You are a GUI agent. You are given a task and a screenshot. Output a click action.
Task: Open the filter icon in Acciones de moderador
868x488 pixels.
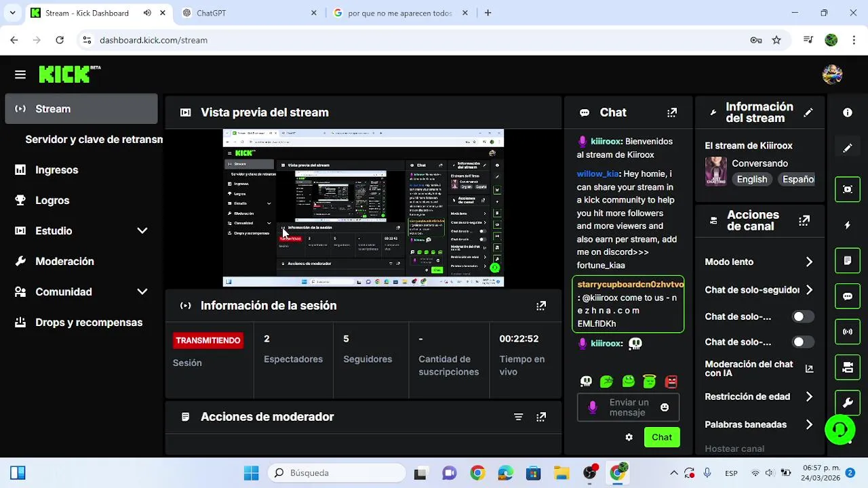519,417
